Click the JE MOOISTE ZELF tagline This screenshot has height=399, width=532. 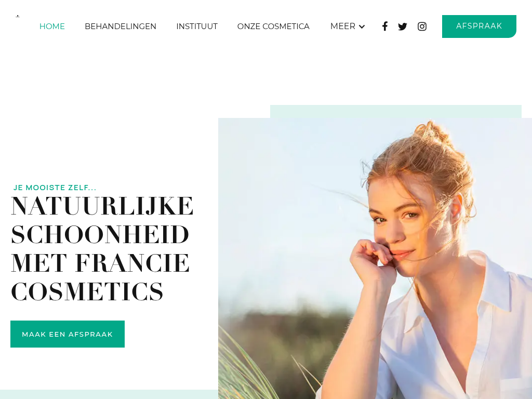(x=55, y=188)
